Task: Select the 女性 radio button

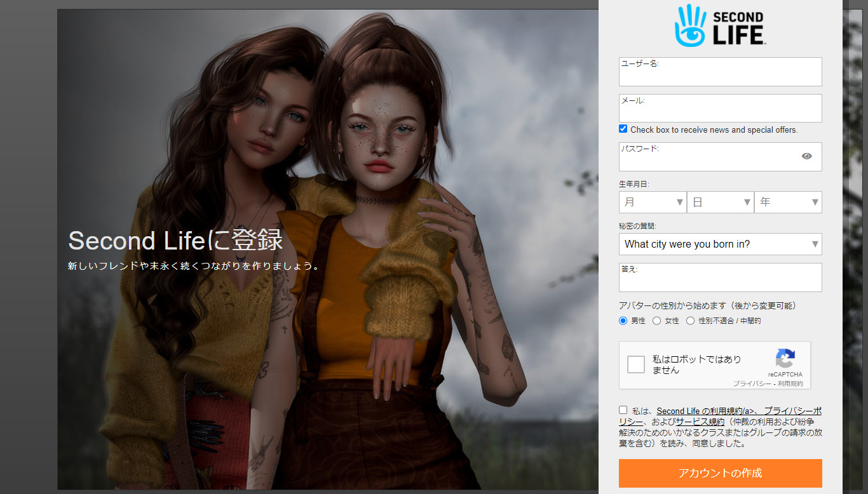Action: pos(656,321)
